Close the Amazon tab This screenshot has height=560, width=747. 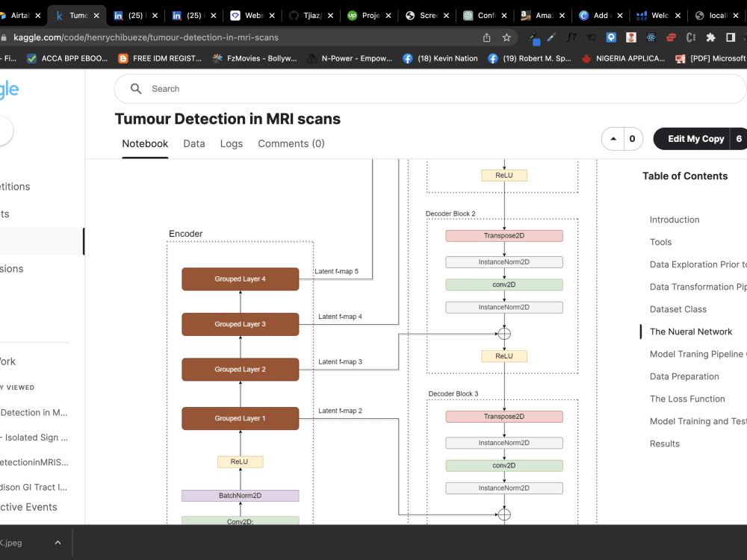click(x=562, y=16)
